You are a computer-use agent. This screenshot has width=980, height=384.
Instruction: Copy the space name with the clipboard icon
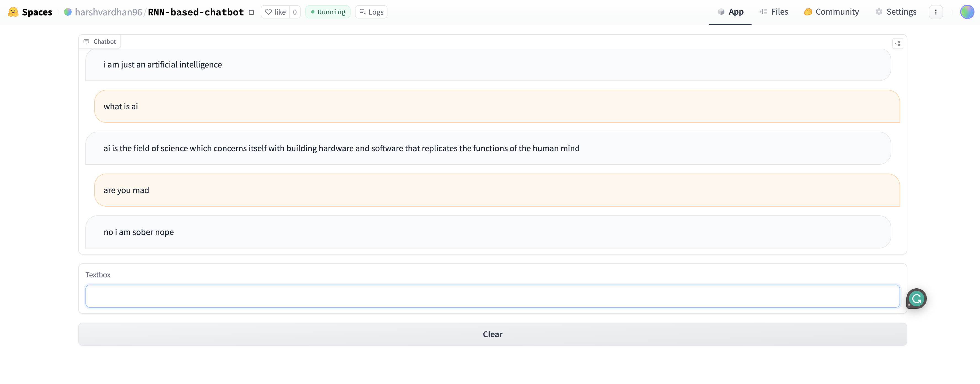coord(251,12)
